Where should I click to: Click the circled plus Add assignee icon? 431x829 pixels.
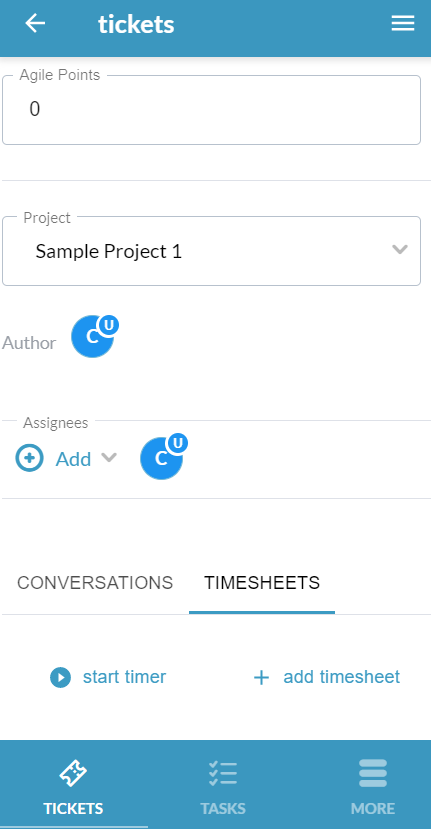(x=30, y=458)
